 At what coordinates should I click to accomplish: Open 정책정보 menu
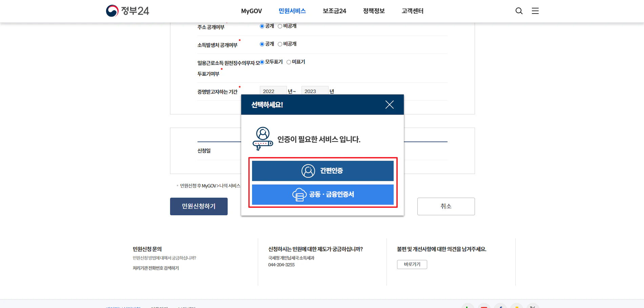(x=374, y=11)
